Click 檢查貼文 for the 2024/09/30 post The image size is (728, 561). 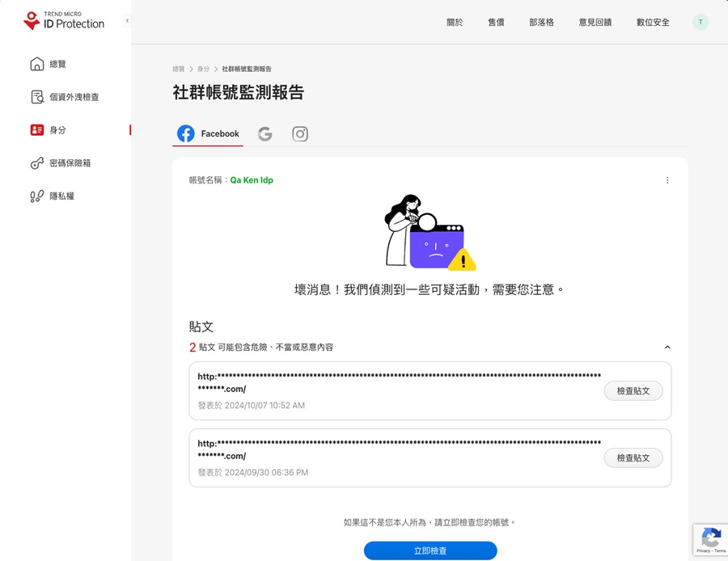(x=633, y=458)
